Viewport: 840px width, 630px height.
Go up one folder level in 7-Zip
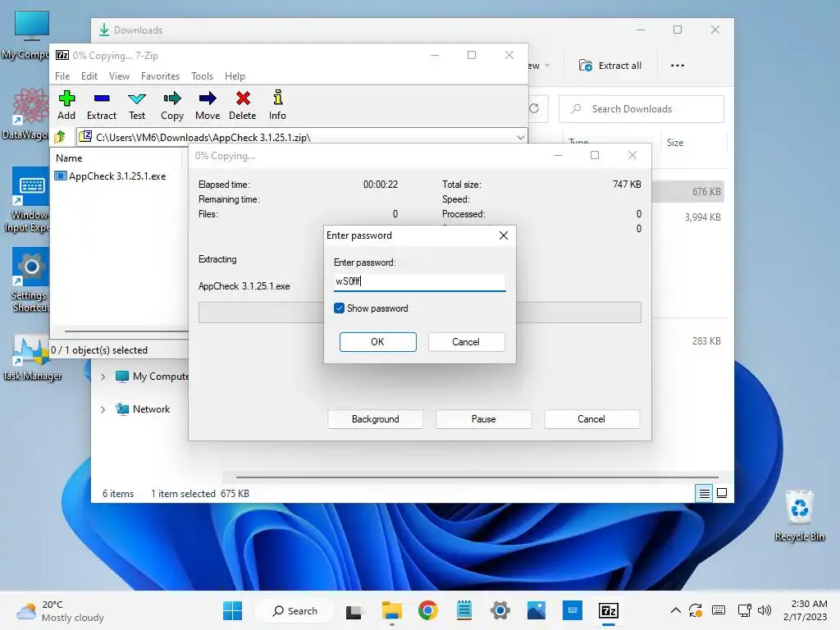pos(60,137)
